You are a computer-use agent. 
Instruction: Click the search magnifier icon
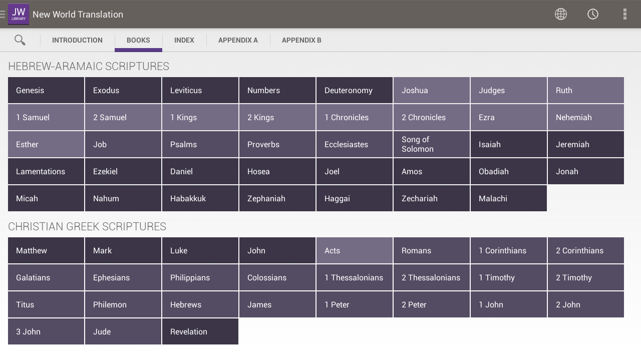coord(20,40)
